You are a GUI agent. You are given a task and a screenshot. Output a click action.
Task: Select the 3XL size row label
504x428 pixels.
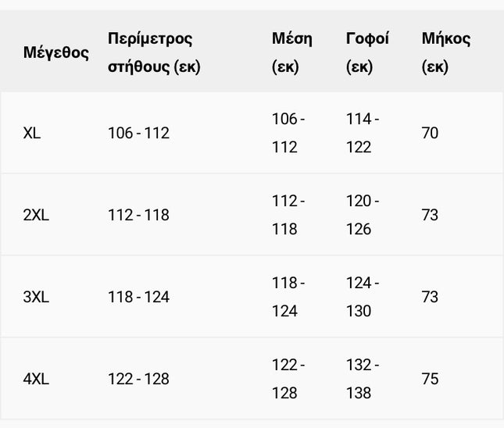(x=36, y=298)
